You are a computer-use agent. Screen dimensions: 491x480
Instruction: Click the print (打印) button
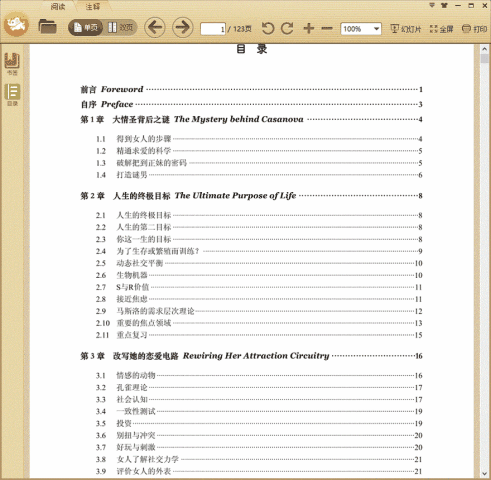pos(474,29)
